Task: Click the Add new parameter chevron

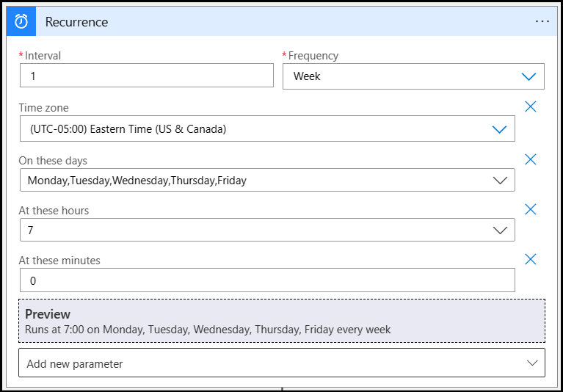Action: point(531,363)
